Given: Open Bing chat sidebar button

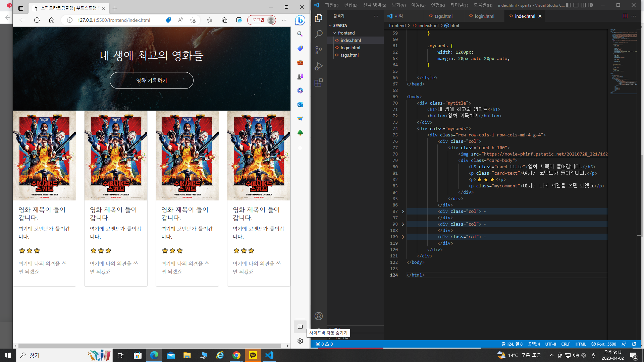Looking at the screenshot, I should (x=300, y=20).
